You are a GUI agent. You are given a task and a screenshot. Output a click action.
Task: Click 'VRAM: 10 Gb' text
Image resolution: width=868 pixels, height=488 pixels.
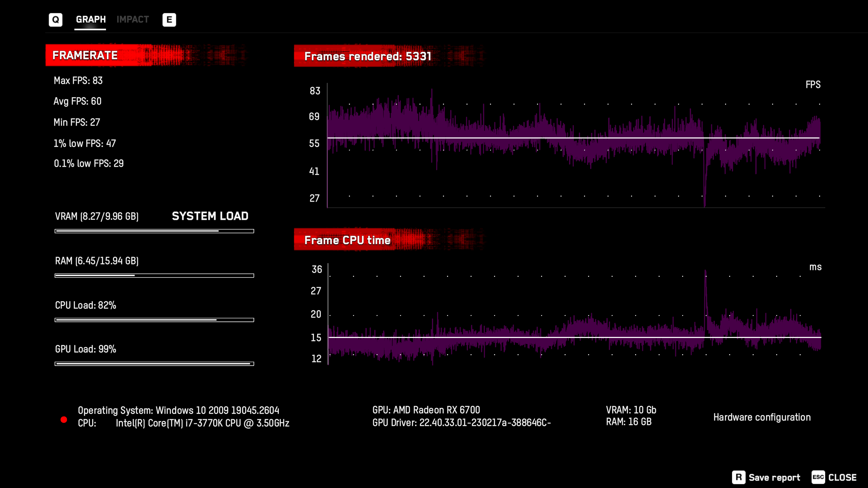click(631, 410)
